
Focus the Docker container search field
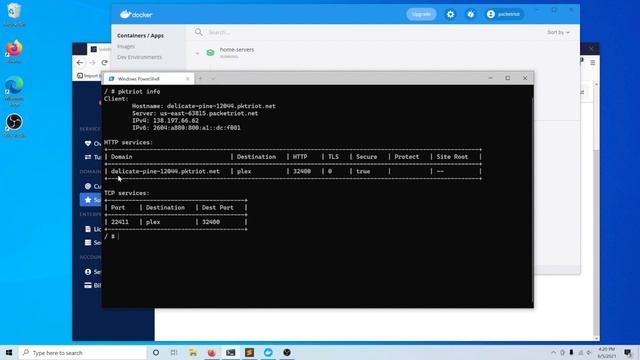point(367,32)
